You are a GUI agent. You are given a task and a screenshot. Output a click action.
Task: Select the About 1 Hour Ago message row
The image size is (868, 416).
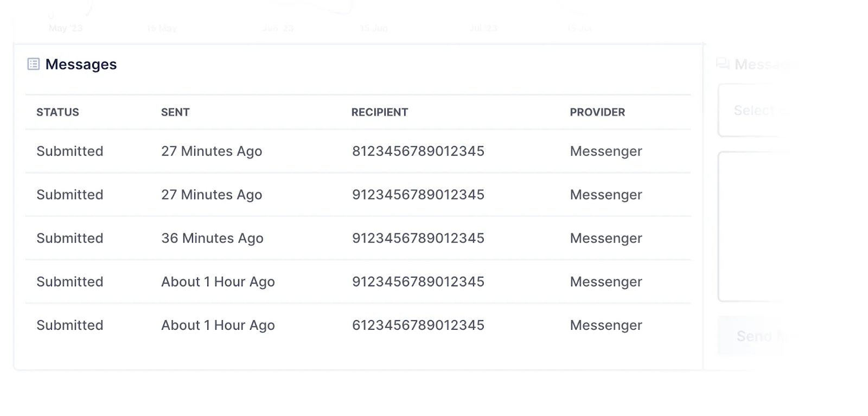pyautogui.click(x=218, y=281)
